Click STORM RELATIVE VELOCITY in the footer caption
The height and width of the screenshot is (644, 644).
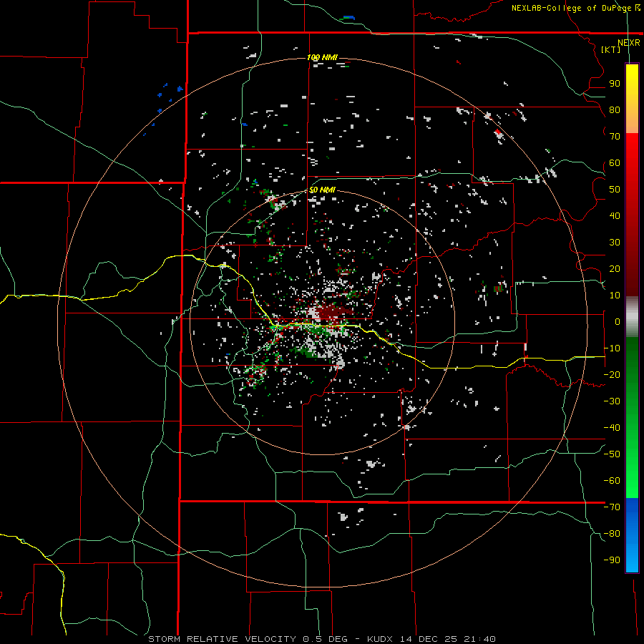(222, 639)
